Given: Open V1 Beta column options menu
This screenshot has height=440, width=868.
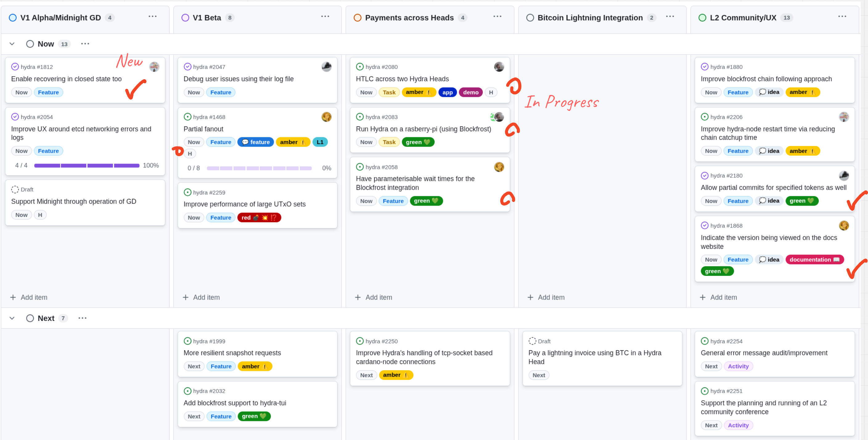Looking at the screenshot, I should click(325, 17).
